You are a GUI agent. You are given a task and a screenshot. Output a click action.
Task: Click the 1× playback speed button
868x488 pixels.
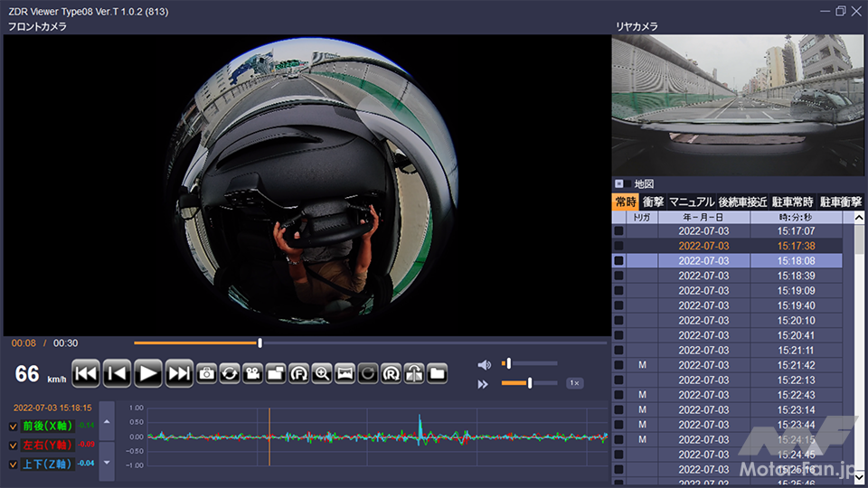click(x=574, y=383)
